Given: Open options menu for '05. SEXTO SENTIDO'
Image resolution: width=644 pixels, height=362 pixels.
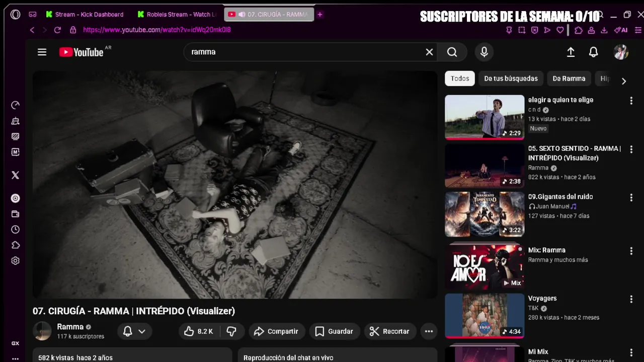Looking at the screenshot, I should coord(631,149).
